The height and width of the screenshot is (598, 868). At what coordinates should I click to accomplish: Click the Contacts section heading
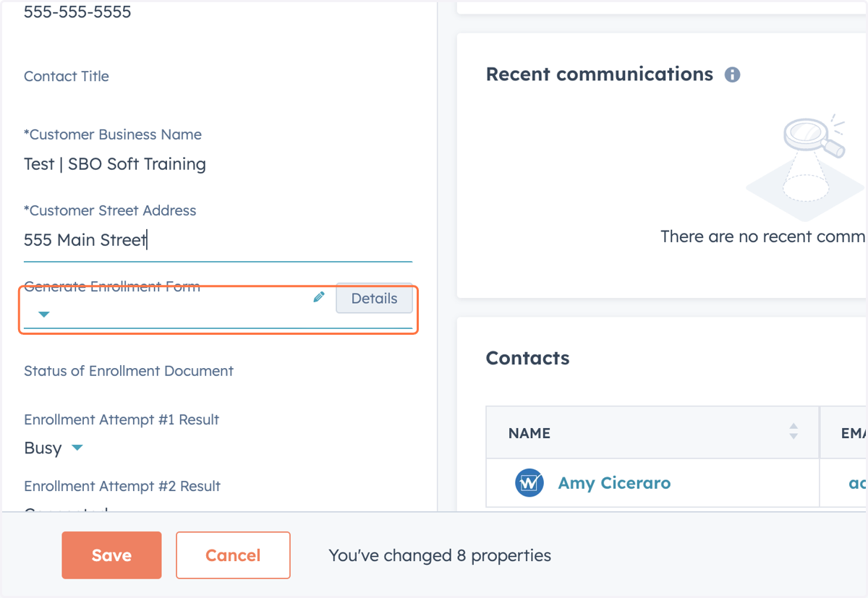[x=527, y=358]
